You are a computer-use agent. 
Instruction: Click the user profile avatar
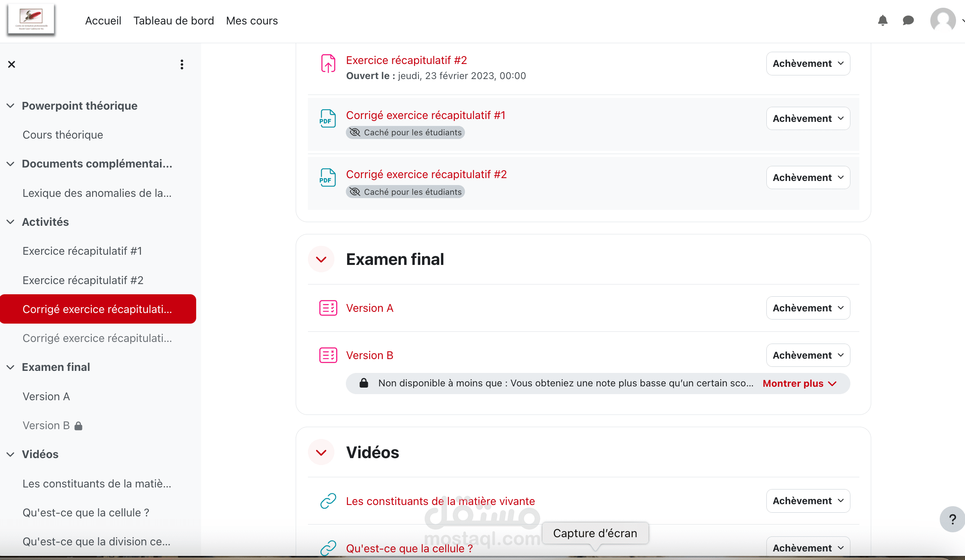pyautogui.click(x=943, y=20)
